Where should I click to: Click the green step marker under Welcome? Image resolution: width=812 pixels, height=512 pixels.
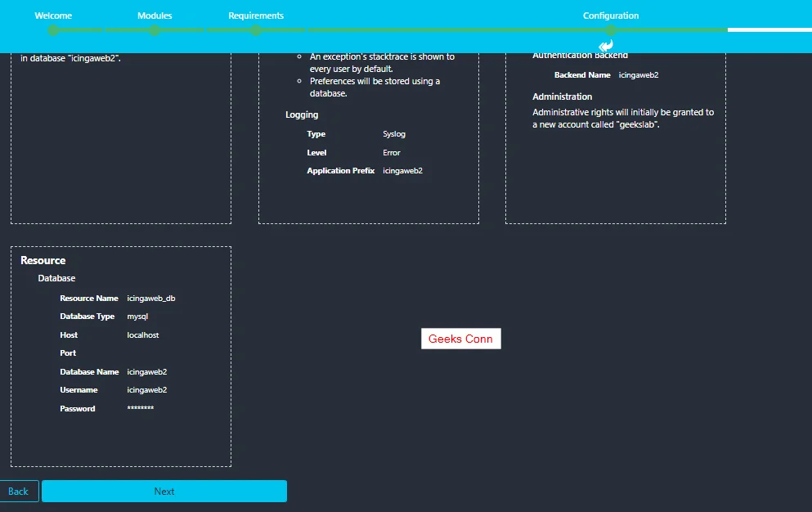pos(52,29)
